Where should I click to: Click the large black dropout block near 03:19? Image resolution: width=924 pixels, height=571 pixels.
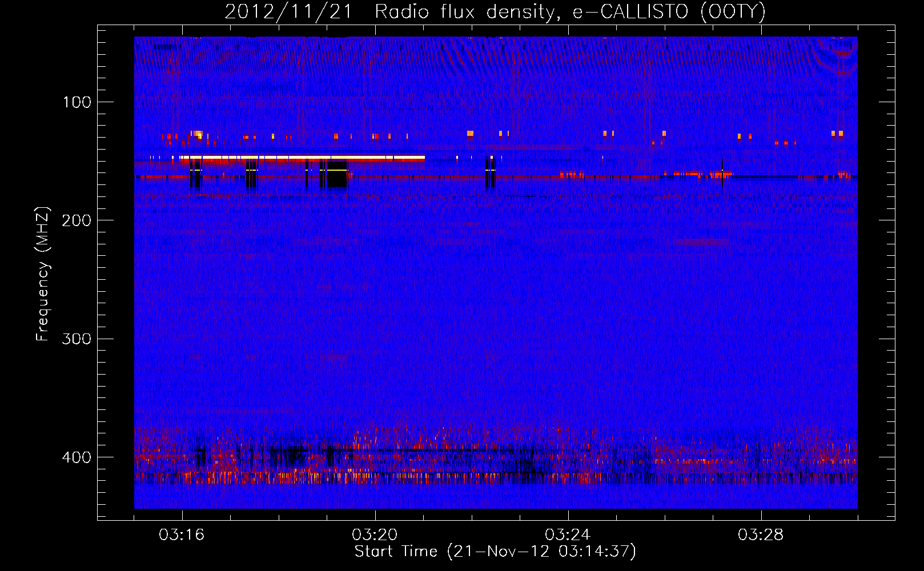pyautogui.click(x=336, y=175)
